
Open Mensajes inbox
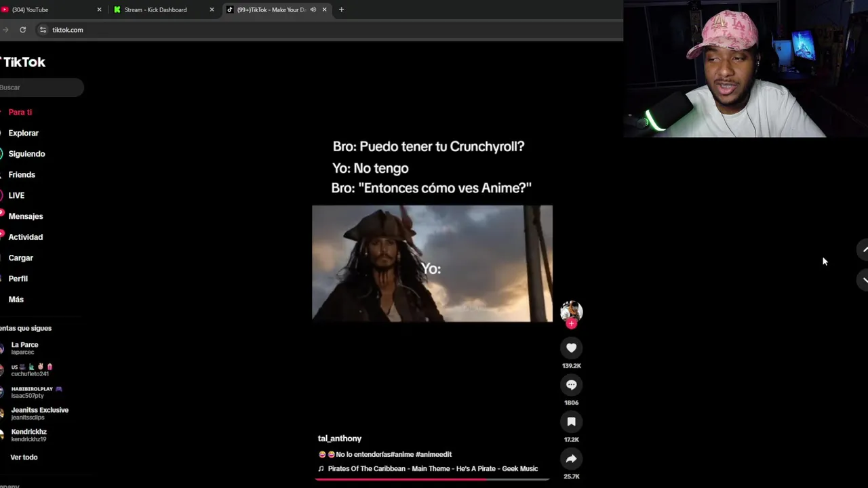click(x=26, y=216)
